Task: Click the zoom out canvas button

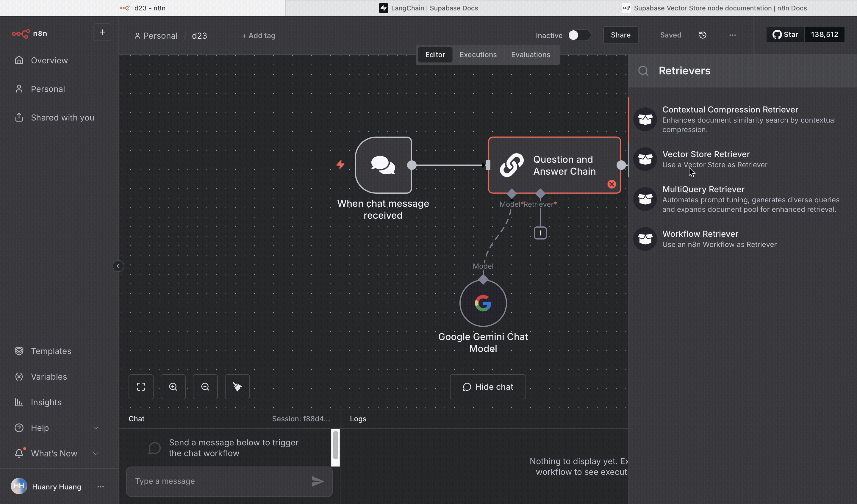Action: 205,387
